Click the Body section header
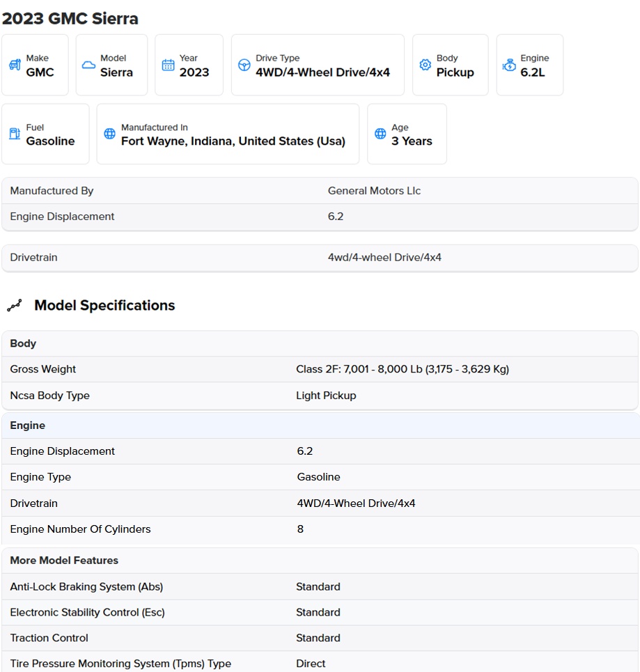640x672 pixels. 320,344
